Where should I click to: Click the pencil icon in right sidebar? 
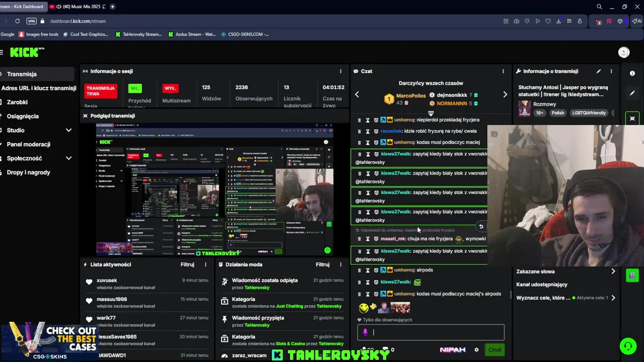pos(632,93)
